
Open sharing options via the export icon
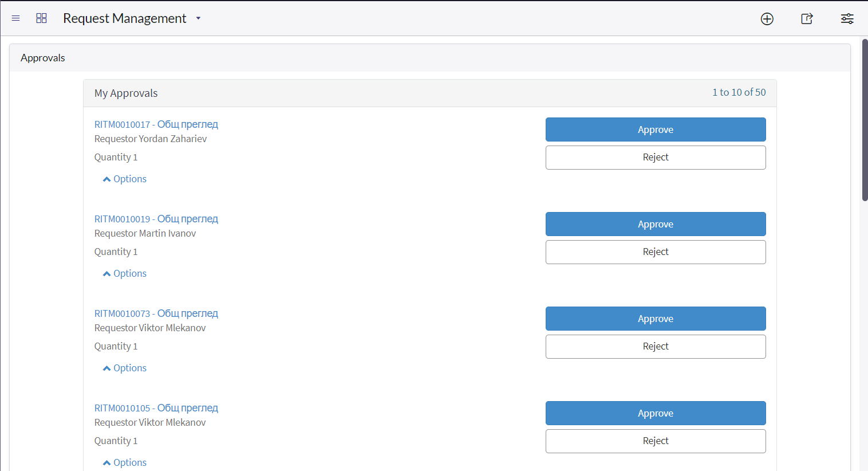807,18
